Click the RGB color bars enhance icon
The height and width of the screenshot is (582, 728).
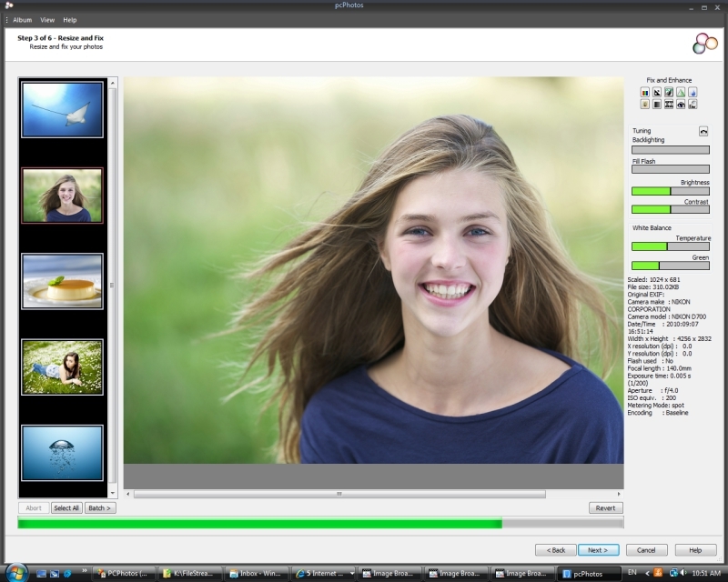click(x=644, y=93)
